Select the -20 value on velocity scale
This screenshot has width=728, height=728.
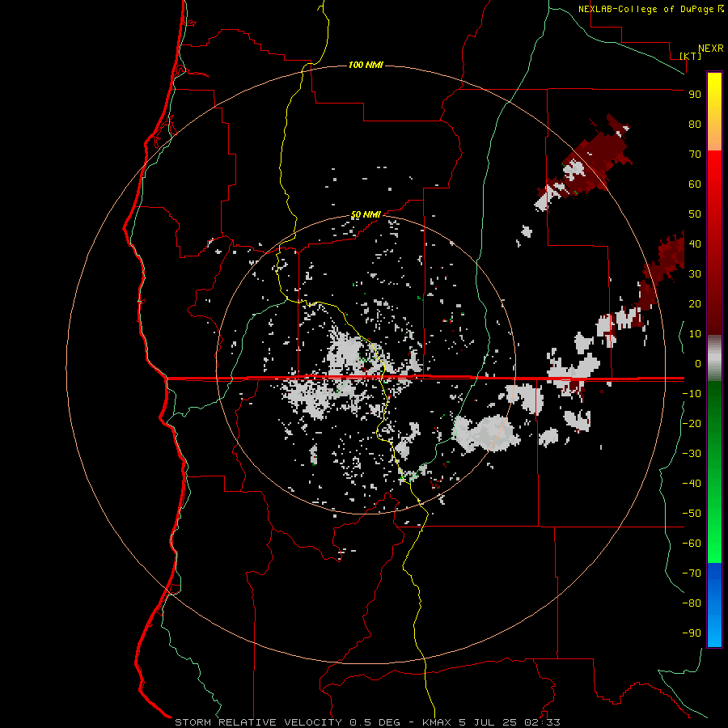[x=692, y=423]
